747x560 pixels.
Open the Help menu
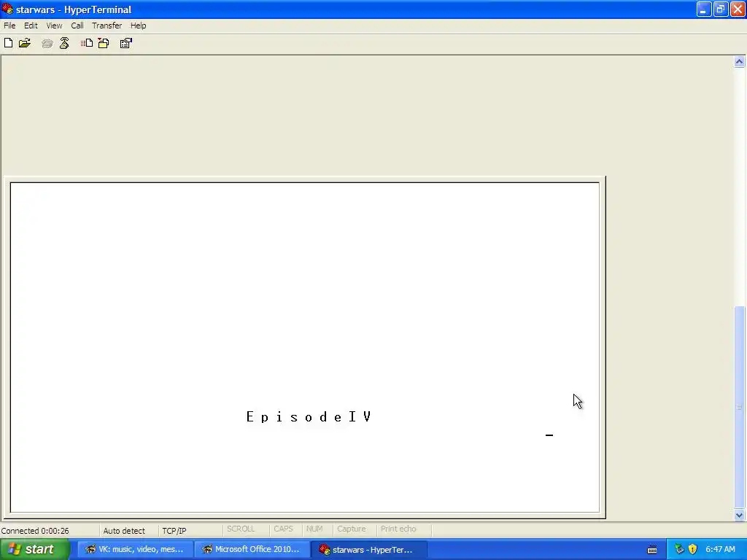click(138, 26)
